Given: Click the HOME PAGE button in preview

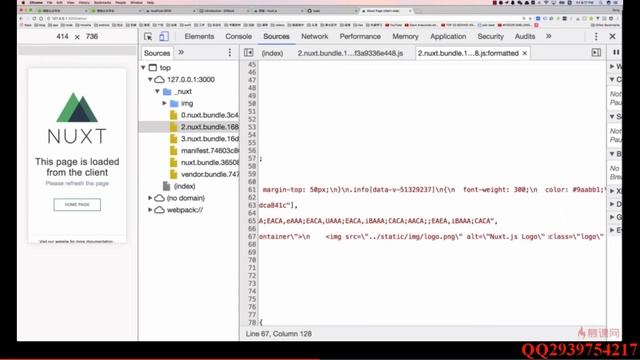Looking at the screenshot, I should [x=77, y=204].
